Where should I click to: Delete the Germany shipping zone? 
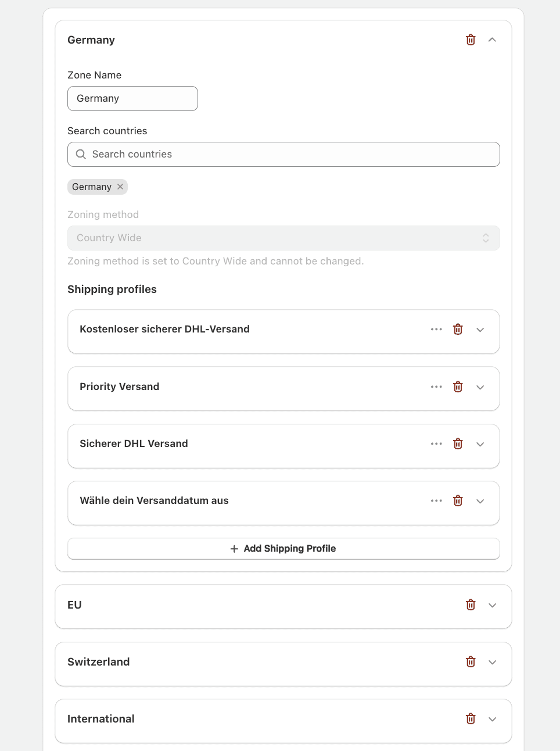[x=471, y=40]
